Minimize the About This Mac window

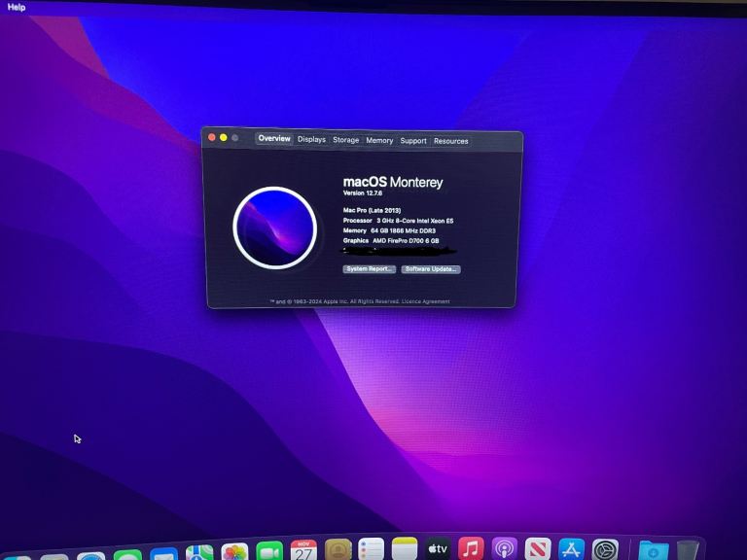[x=223, y=138]
